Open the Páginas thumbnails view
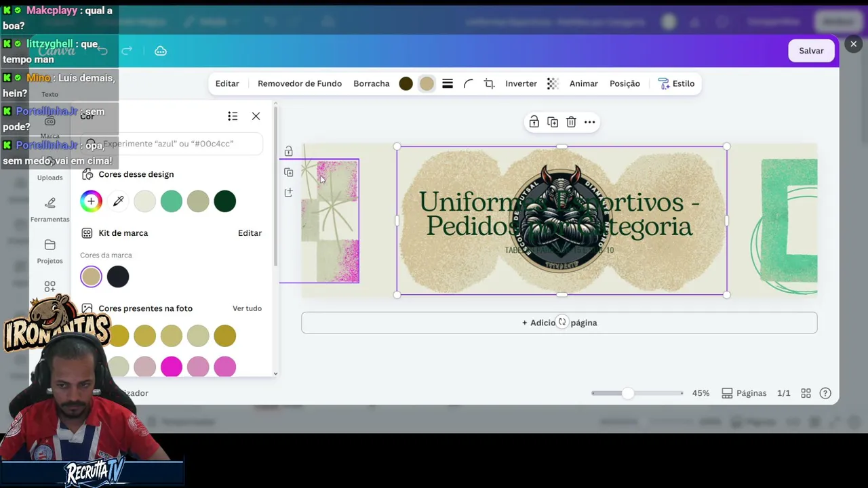868x488 pixels. (744, 393)
